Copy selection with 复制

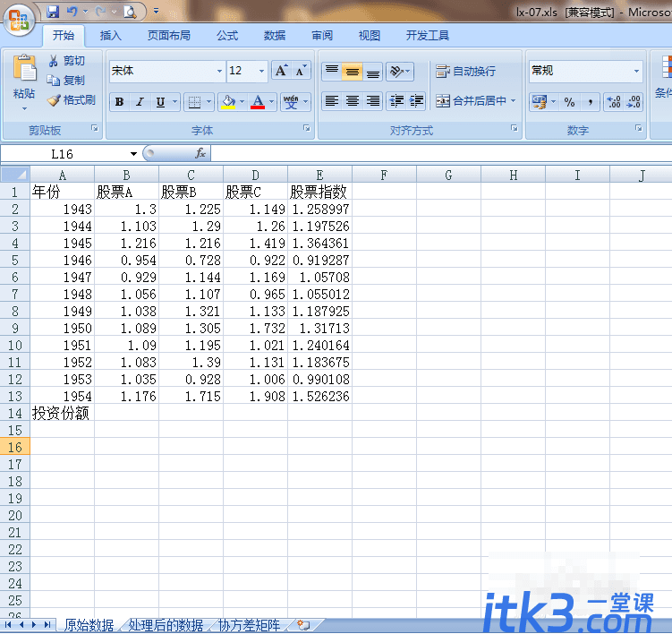tap(66, 81)
